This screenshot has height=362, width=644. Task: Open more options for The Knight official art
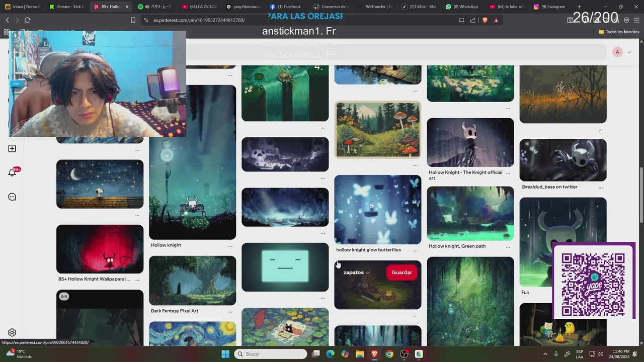coord(508,173)
